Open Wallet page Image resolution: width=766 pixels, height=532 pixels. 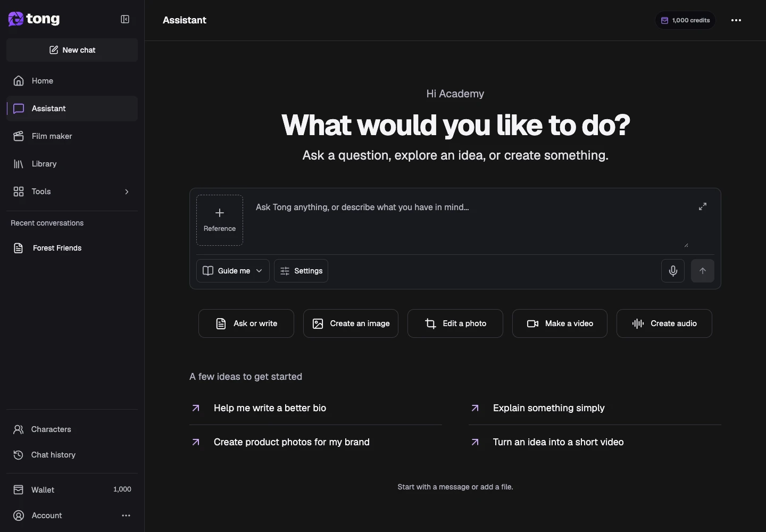click(x=72, y=489)
